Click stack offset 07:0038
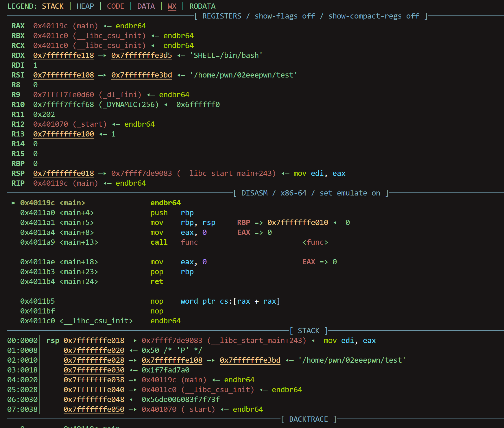The height and width of the screenshot is (428, 504). [x=22, y=409]
